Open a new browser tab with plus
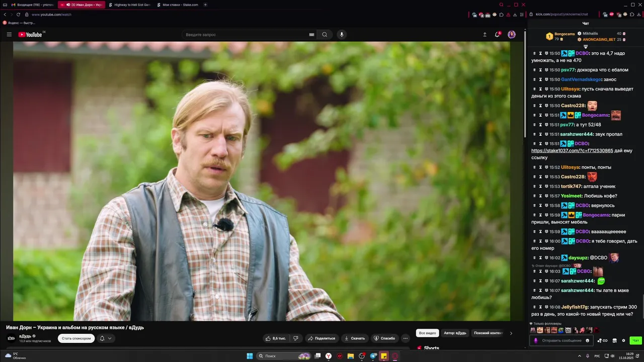This screenshot has width=644, height=362. click(x=205, y=5)
